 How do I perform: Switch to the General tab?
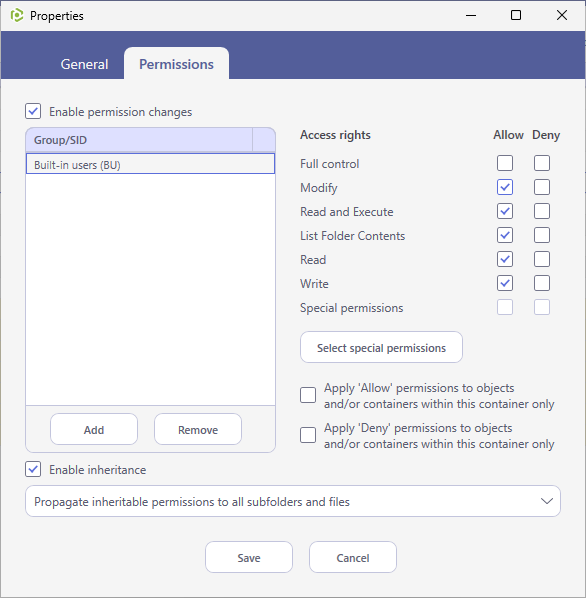pyautogui.click(x=84, y=64)
